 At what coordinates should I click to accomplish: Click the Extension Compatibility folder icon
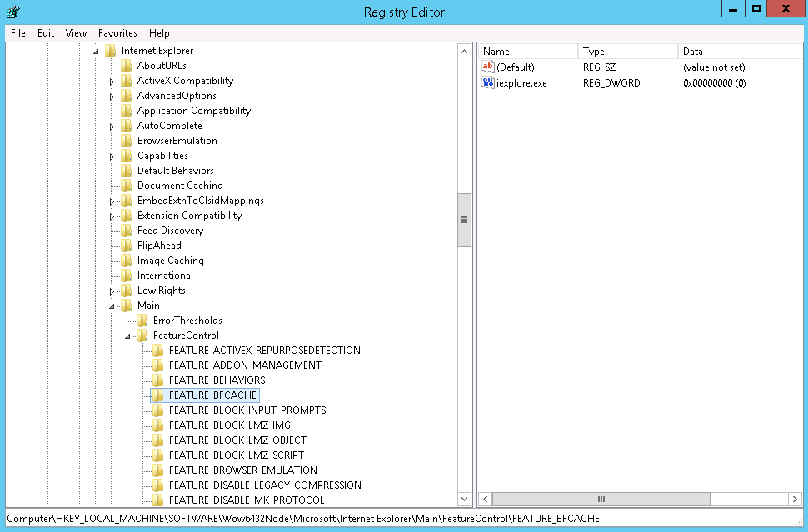point(127,216)
